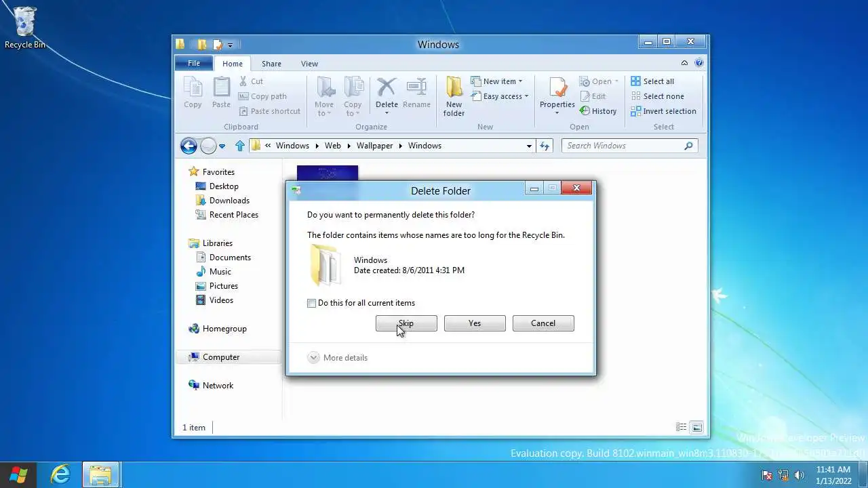This screenshot has height=488, width=868.
Task: Open the Easy access dropdown
Action: (500, 96)
